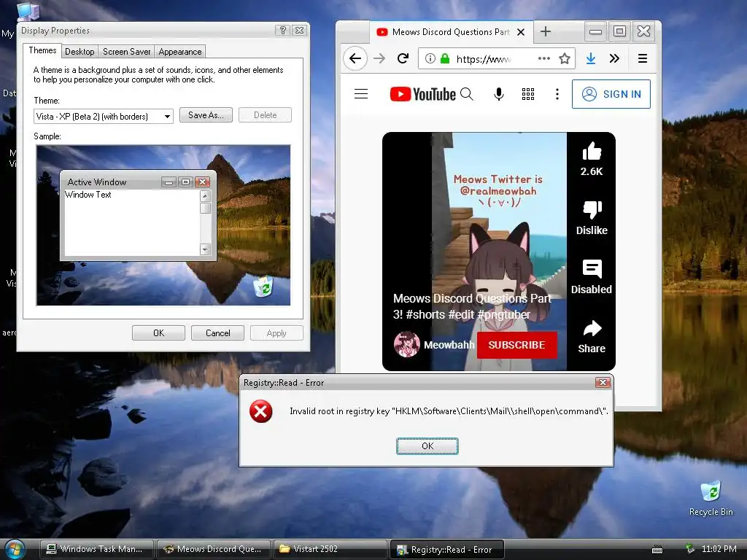Click the disabled comments icon

coord(592,269)
